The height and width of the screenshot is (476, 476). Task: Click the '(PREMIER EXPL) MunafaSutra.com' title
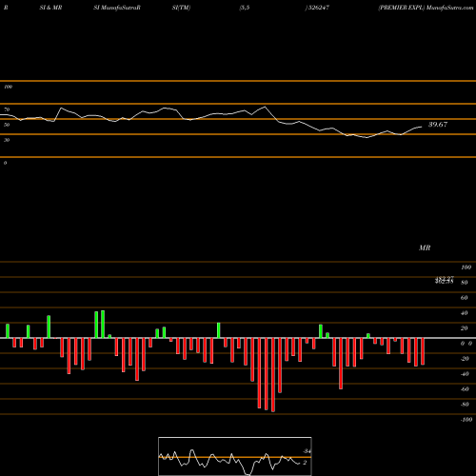(426, 8)
